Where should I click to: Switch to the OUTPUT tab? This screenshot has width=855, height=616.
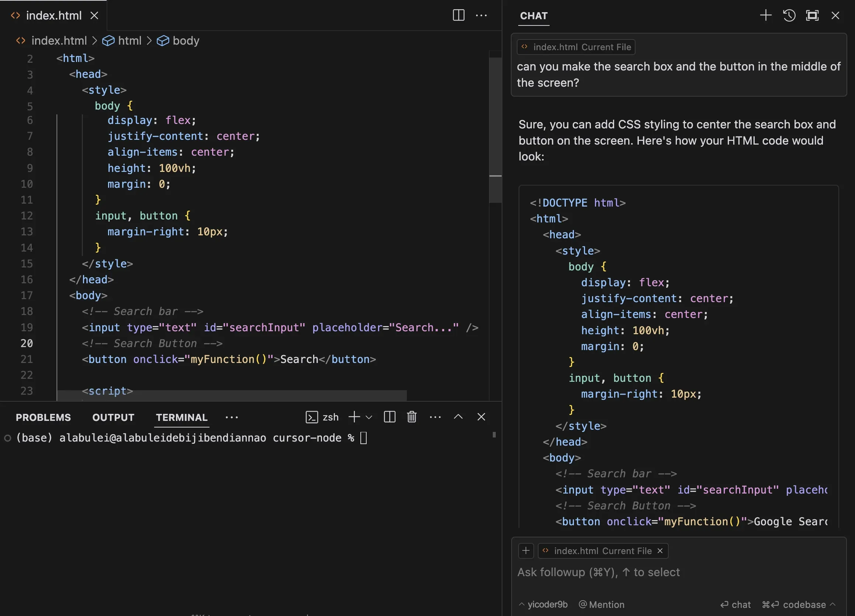(x=113, y=417)
